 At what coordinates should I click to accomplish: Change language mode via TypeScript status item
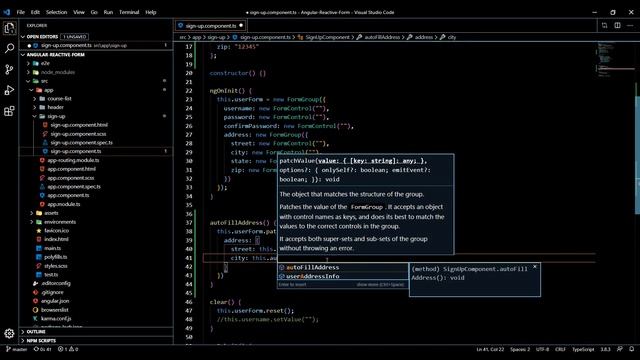point(583,349)
